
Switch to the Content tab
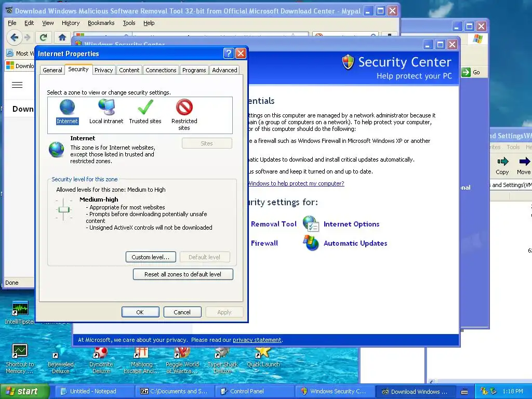coord(129,70)
